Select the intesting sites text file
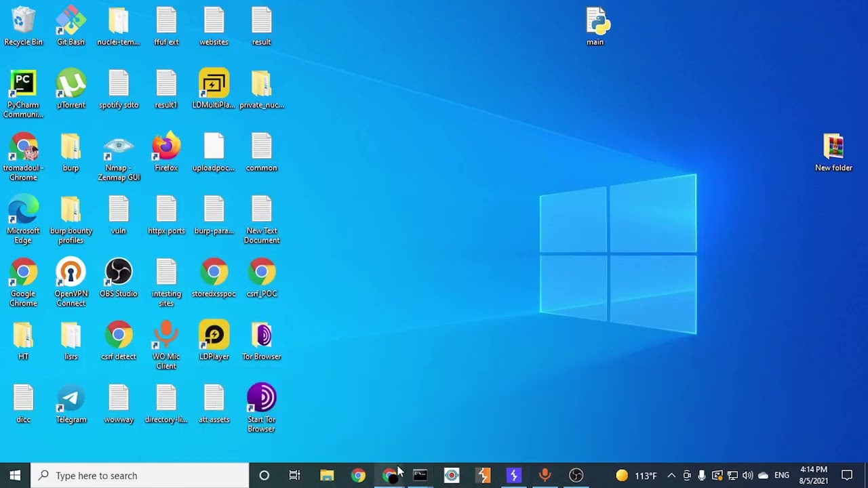This screenshot has width=868, height=488. tap(166, 283)
